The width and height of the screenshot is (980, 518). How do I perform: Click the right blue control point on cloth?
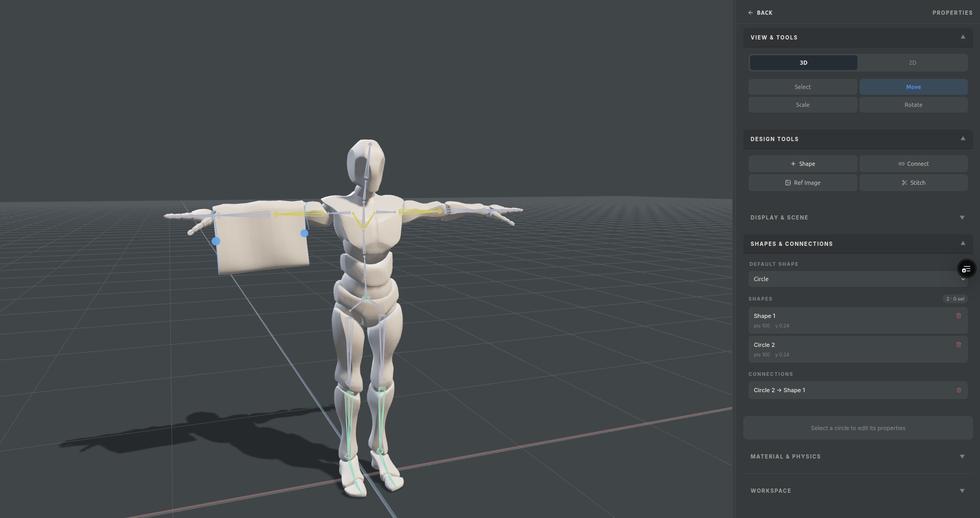coord(304,233)
